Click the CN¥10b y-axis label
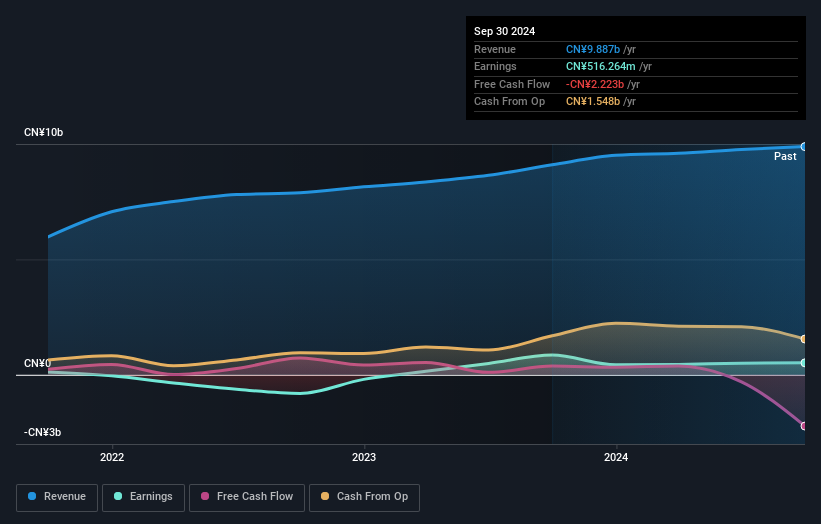This screenshot has height=524, width=821. pos(43,132)
